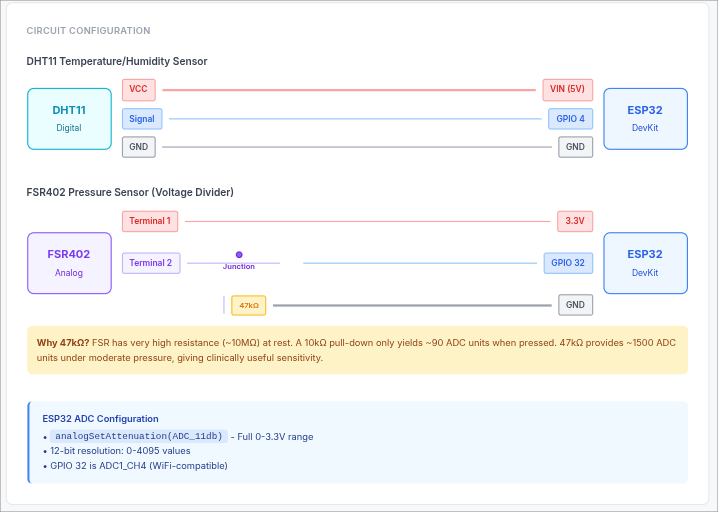This screenshot has height=512, width=718.
Task: Click the 47kΩ resistor box
Action: point(249,305)
